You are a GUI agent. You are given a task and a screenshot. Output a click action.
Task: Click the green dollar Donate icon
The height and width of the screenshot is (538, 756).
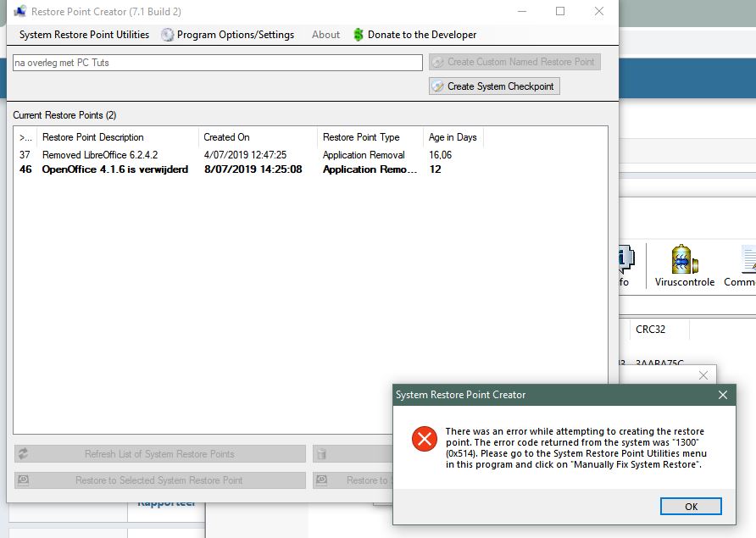tap(359, 35)
